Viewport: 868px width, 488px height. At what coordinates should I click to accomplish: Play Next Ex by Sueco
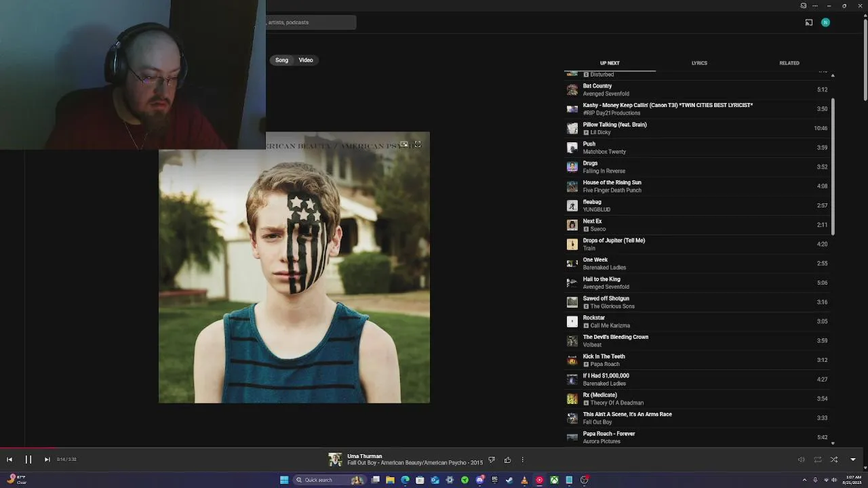coord(697,225)
